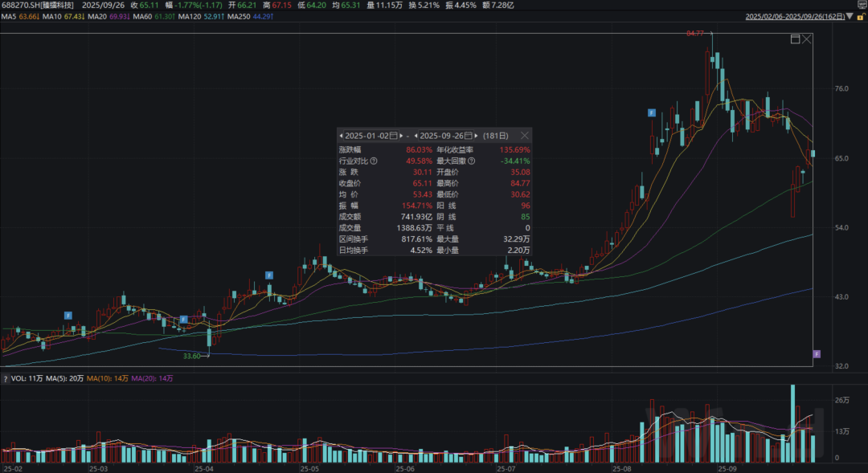The image size is (868, 473).
Task: Click the MA120 52.91 indicator label
Action: (200, 17)
